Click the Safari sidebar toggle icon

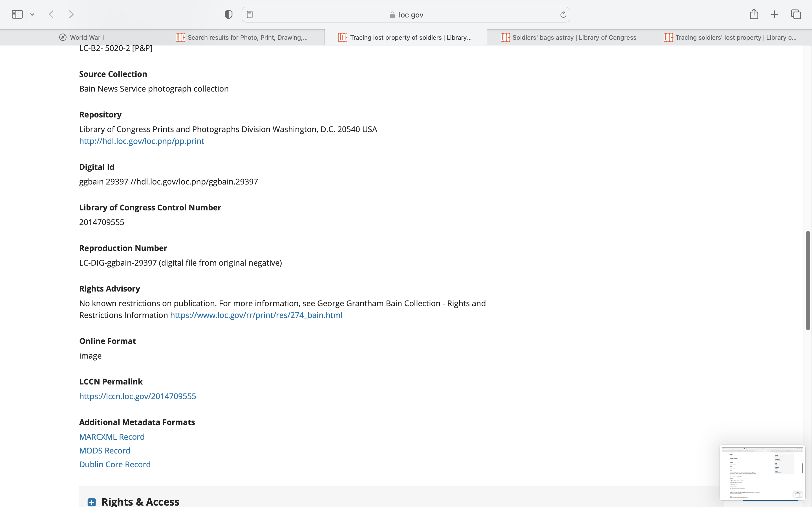[17, 14]
